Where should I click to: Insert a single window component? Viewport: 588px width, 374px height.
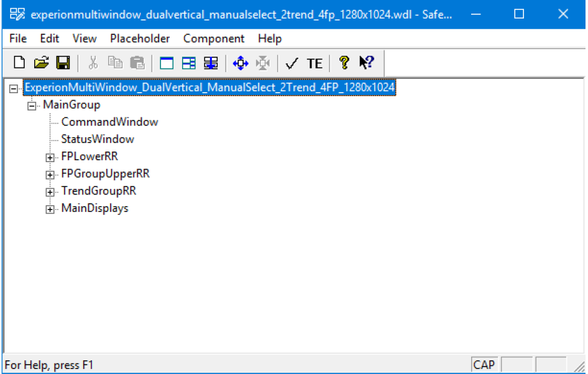[x=165, y=62]
